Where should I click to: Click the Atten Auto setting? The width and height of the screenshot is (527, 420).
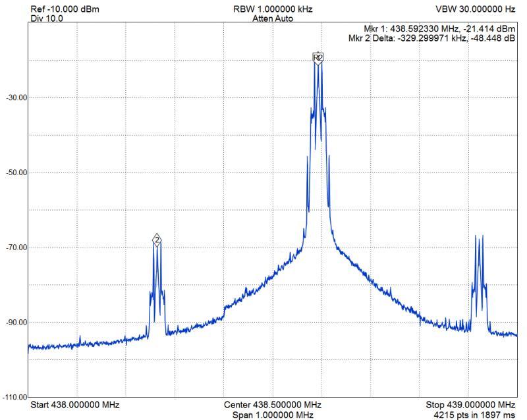(273, 18)
